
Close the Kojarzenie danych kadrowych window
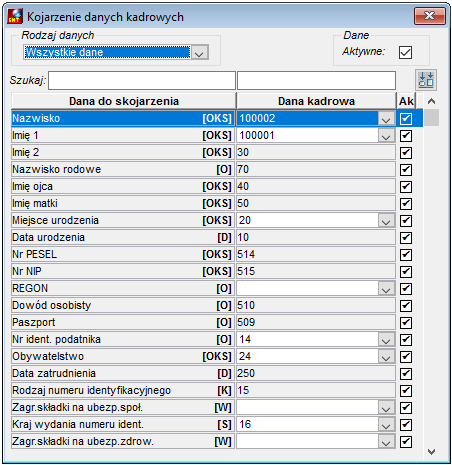[430, 16]
